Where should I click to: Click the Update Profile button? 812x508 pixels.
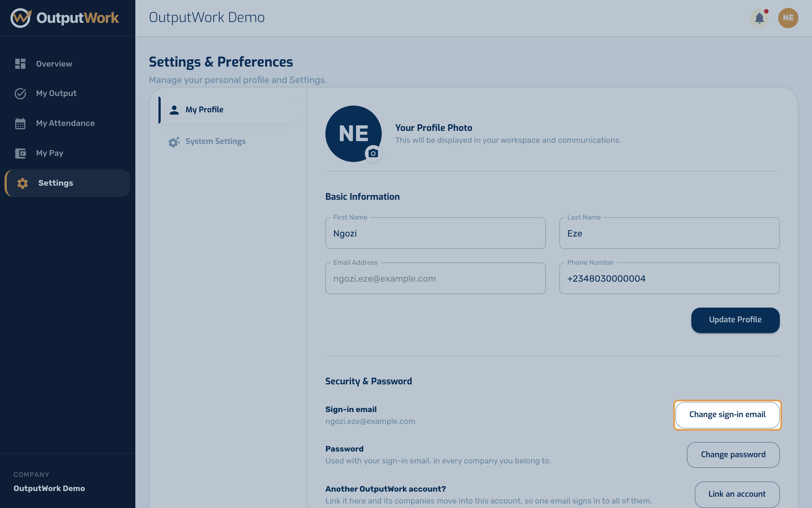[735, 320]
